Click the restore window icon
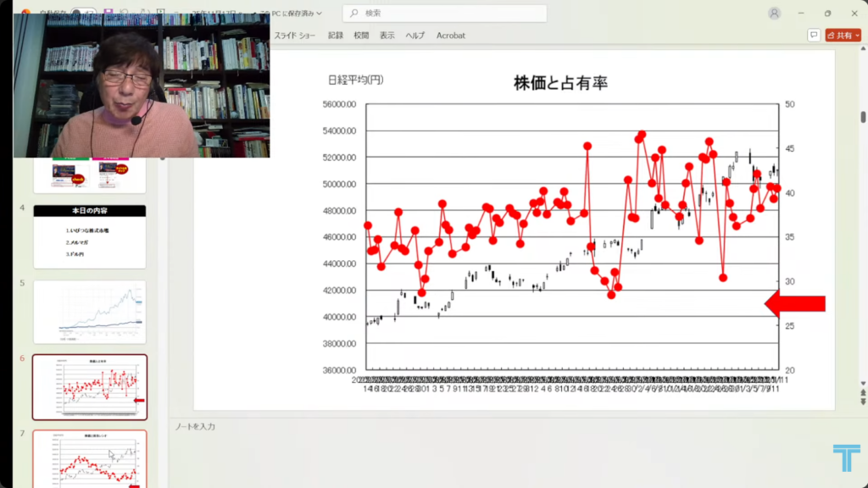 pos(828,14)
